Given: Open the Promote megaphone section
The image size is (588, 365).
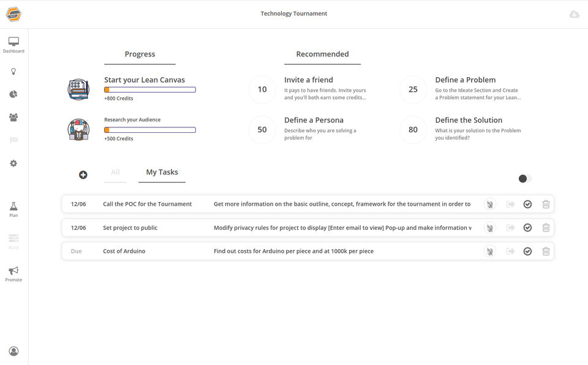Looking at the screenshot, I should [13, 273].
